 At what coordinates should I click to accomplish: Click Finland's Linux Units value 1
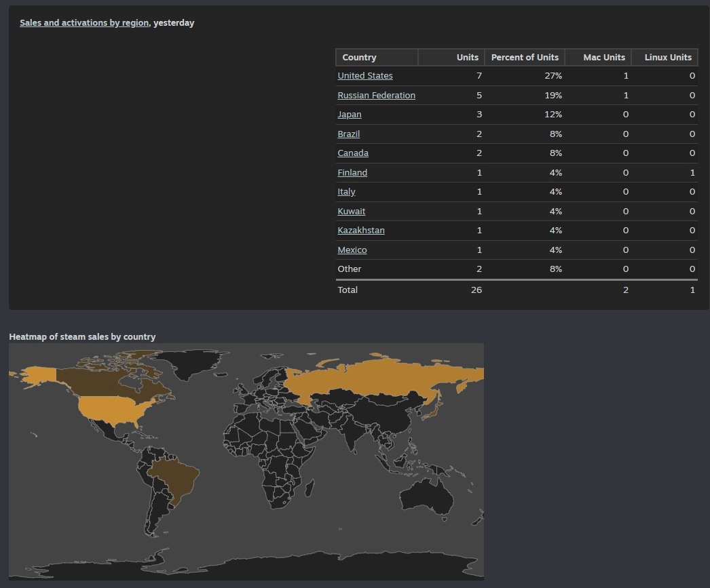click(x=692, y=172)
